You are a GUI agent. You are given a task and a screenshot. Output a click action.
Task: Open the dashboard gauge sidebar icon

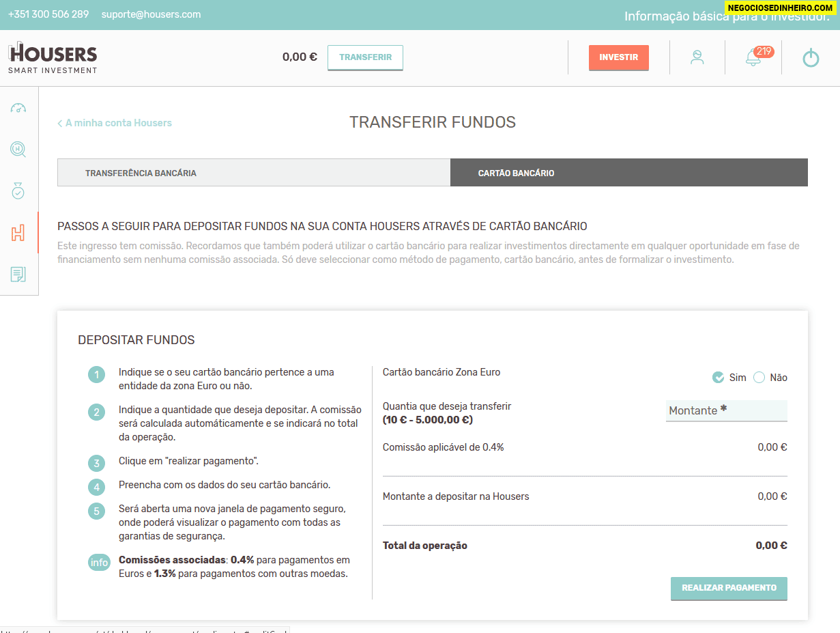click(x=18, y=108)
